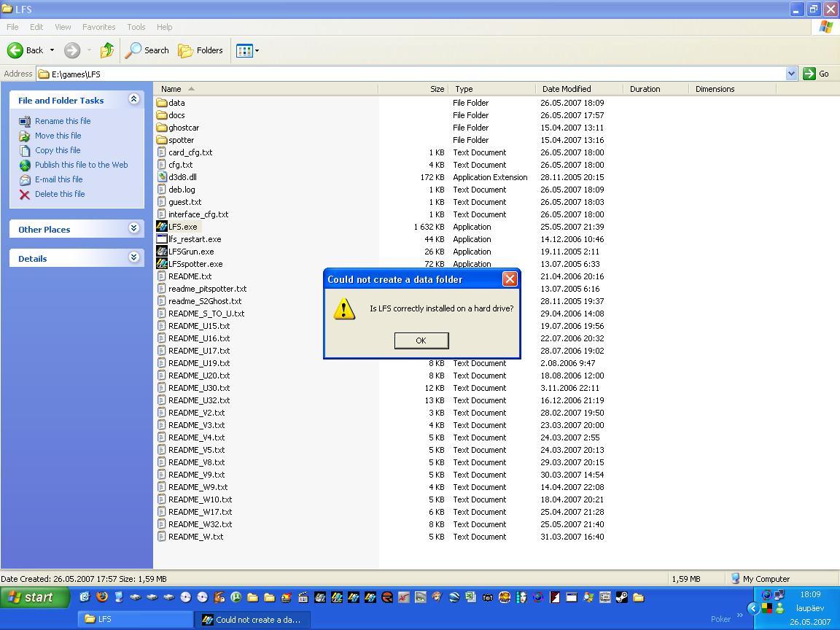840x630 pixels.
Task: Close the 'Could not create a data folder' dialog
Action: (x=510, y=279)
